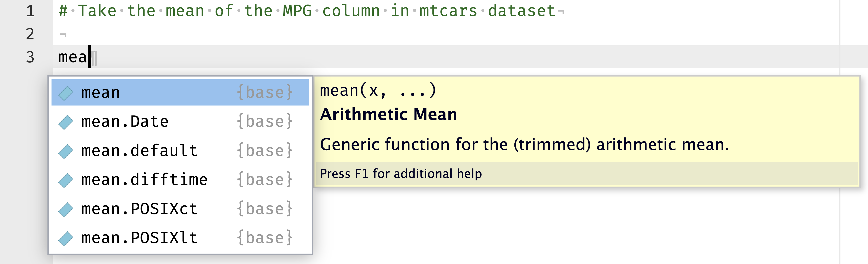Click the diamond icon beside mean.POSIXlt

65,238
